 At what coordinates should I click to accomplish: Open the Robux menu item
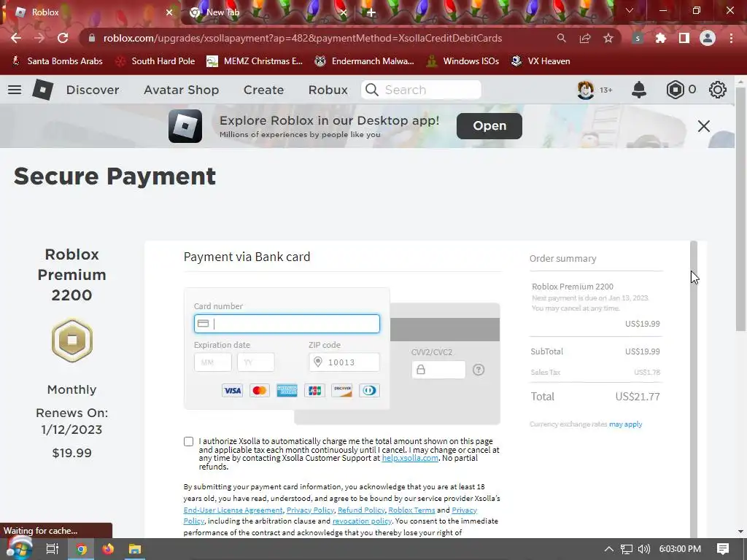coord(328,90)
